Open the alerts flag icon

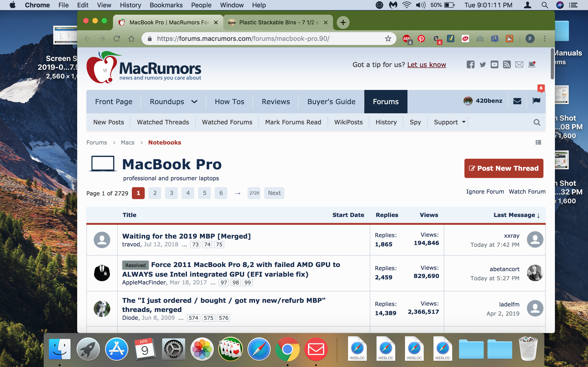pyautogui.click(x=536, y=101)
